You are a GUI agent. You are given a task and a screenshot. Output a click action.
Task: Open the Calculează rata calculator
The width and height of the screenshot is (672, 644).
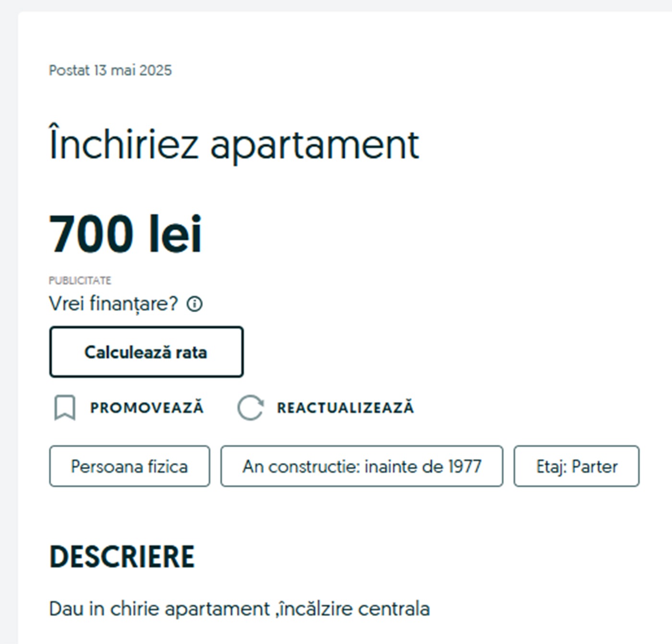pos(146,352)
